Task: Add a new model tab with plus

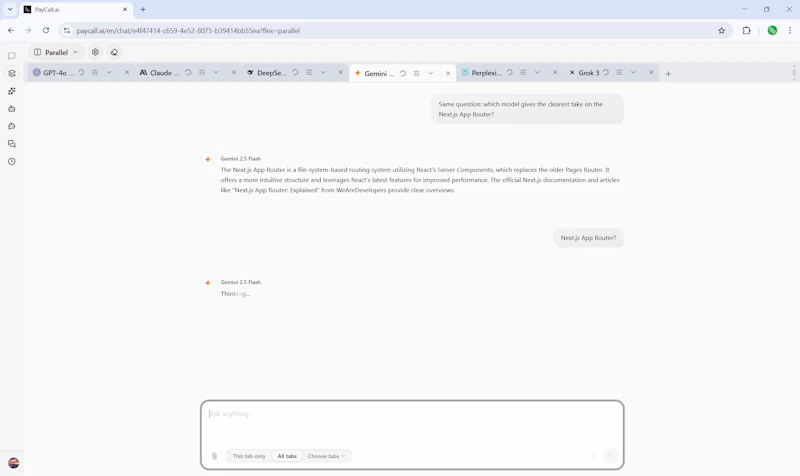Action: coord(668,73)
